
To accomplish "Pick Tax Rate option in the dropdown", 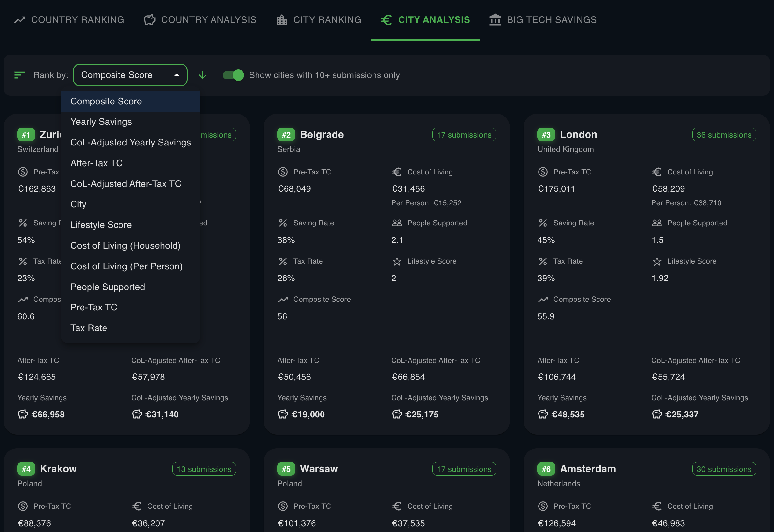I will pos(89,328).
